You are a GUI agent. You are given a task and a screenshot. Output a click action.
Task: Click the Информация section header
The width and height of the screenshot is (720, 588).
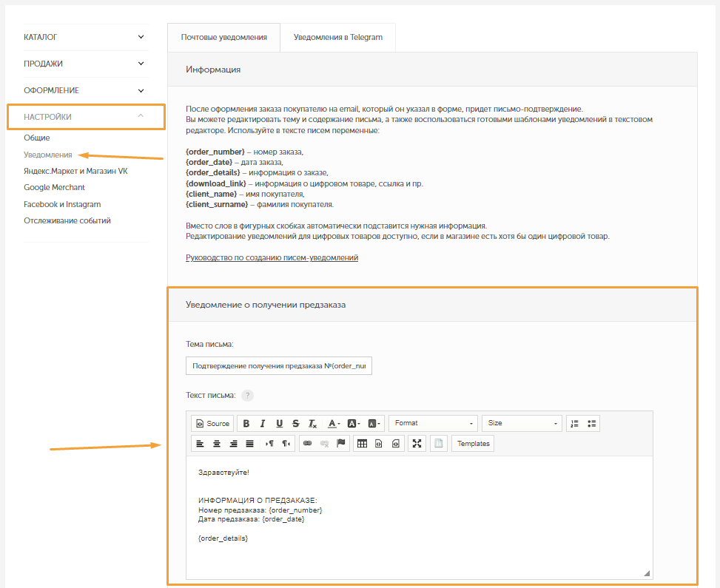click(432, 70)
